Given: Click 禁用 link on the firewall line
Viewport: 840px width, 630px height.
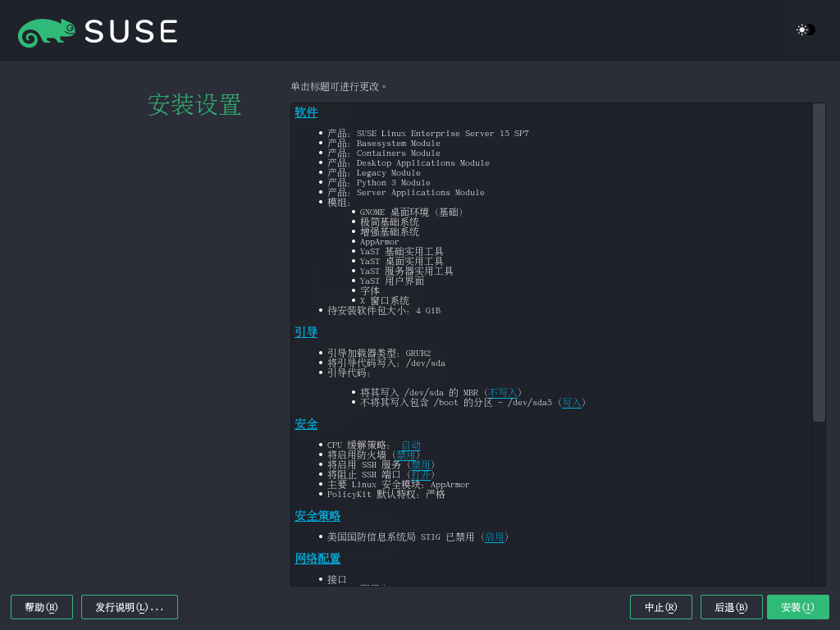Looking at the screenshot, I should (405, 454).
